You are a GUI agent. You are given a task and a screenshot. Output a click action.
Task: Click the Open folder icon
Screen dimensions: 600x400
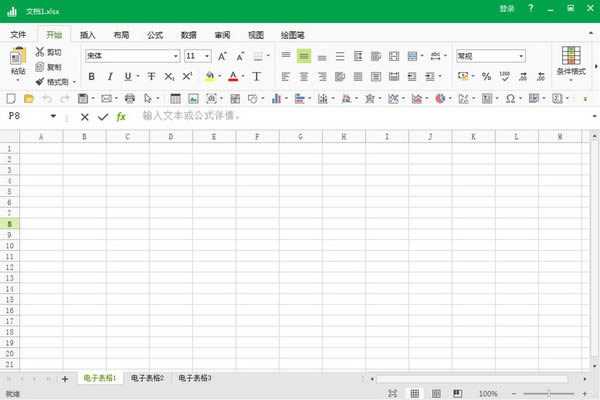(x=29, y=99)
